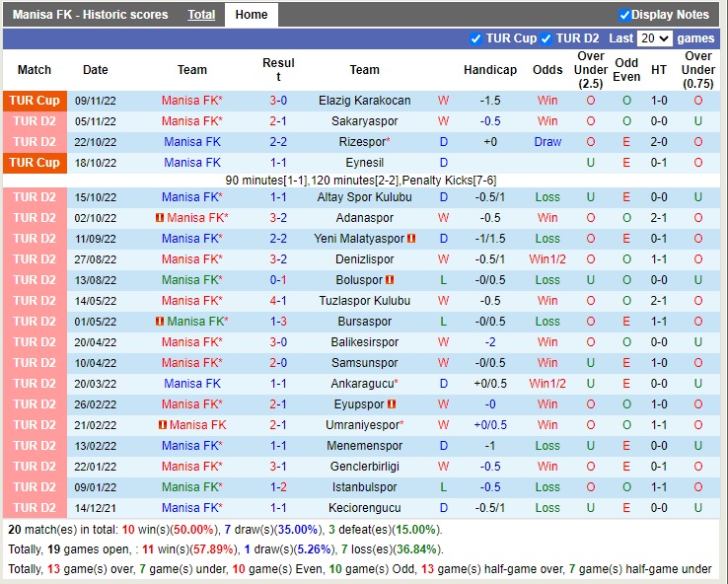Viewport: 728px width, 584px height.
Task: Toggle the Display Notes checkbox
Action: [x=624, y=15]
